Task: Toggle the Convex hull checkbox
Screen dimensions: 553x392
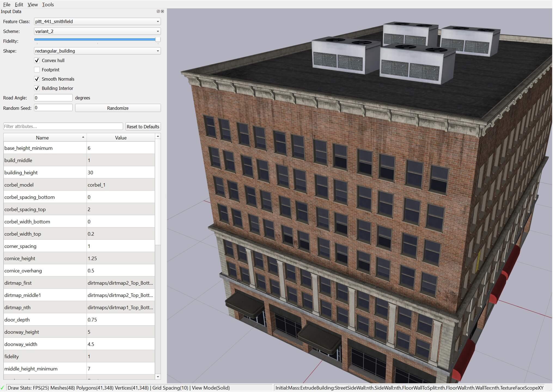Action: click(37, 60)
